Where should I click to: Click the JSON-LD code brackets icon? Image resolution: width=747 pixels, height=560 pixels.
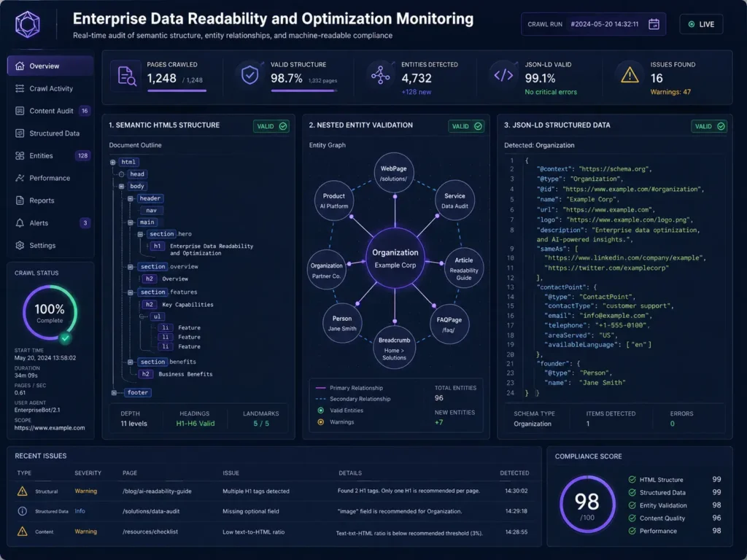coord(503,75)
